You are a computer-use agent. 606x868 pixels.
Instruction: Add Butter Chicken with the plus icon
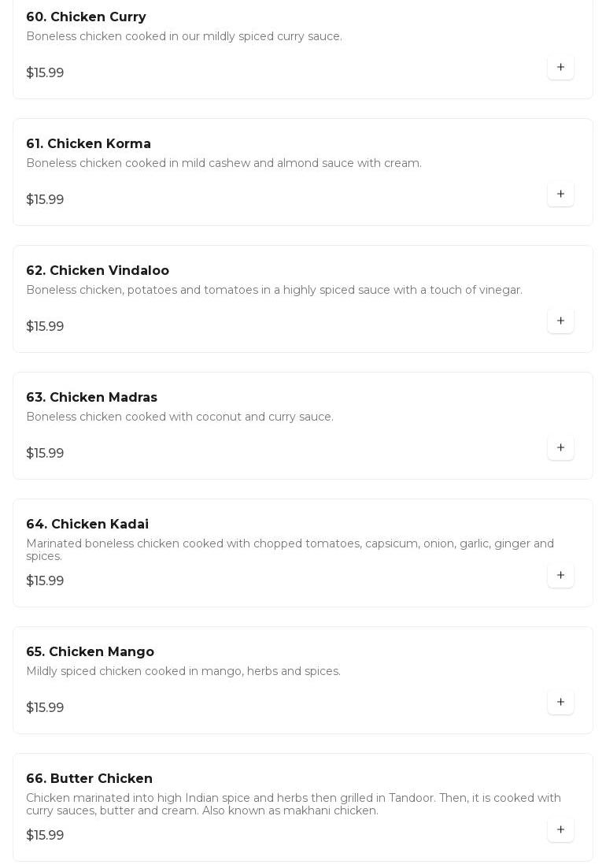tap(560, 829)
